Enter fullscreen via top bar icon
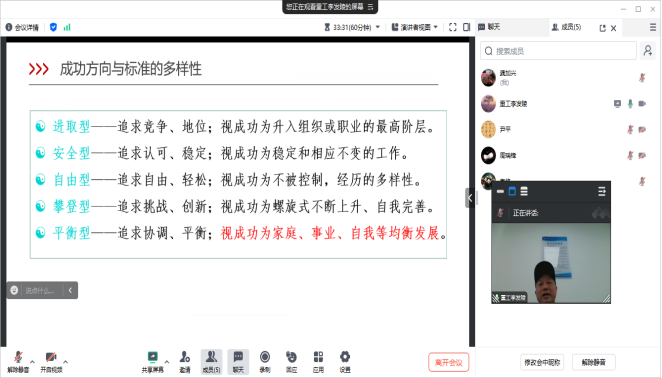Screen dimensions: 662x378 453,27
